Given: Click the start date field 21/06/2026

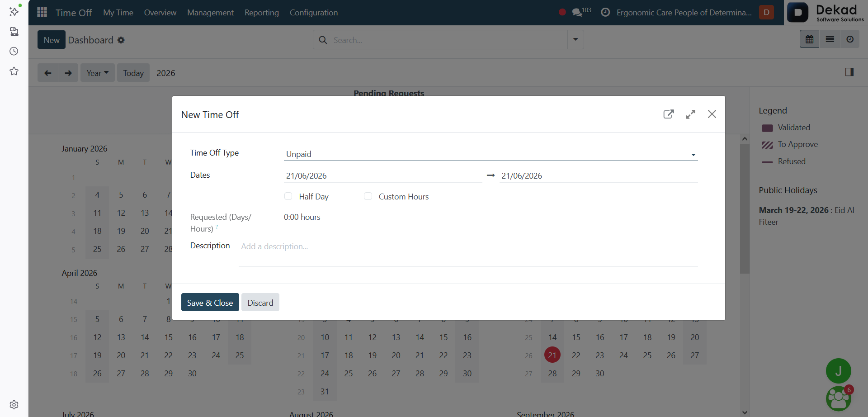Looking at the screenshot, I should click(x=383, y=176).
